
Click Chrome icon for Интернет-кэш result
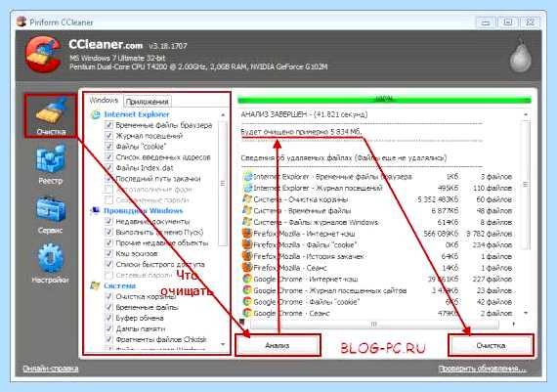(x=247, y=279)
